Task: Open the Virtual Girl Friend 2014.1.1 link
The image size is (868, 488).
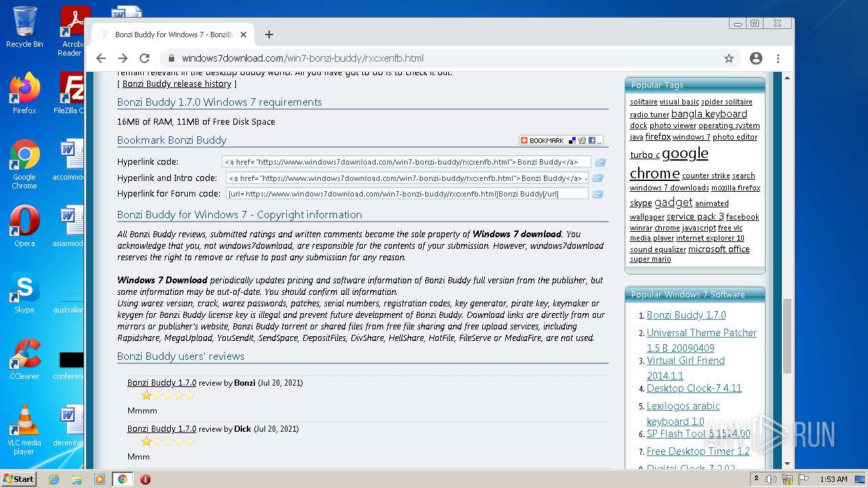Action: 686,368
